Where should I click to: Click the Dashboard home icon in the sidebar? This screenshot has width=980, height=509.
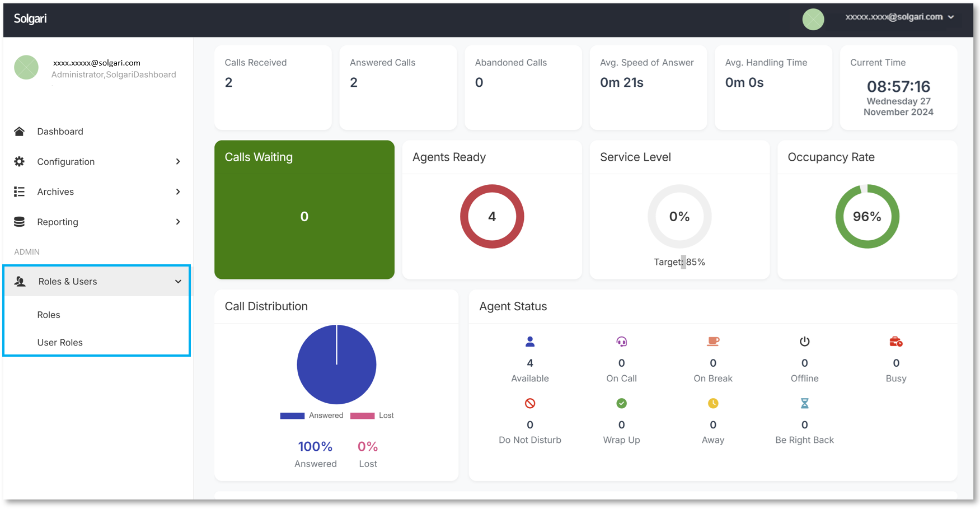click(20, 131)
